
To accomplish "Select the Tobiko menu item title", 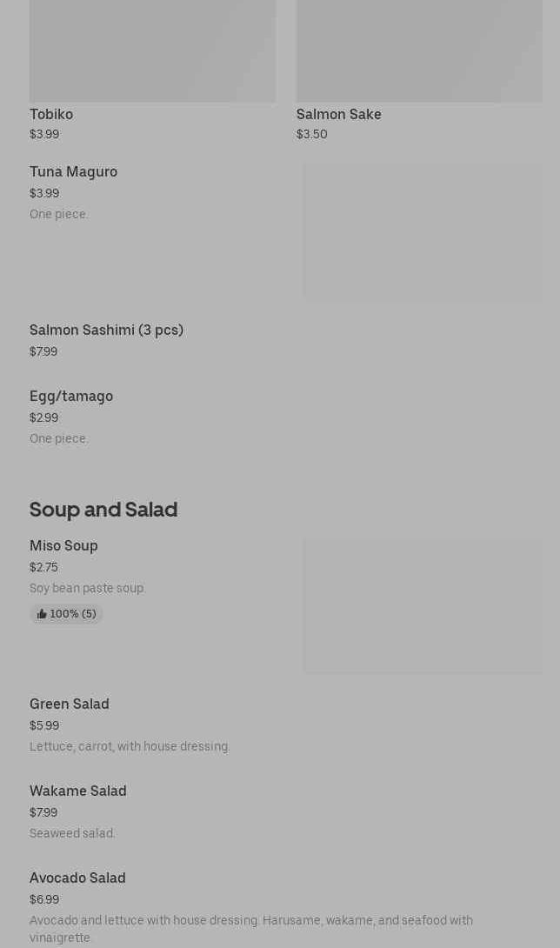I will (x=51, y=114).
